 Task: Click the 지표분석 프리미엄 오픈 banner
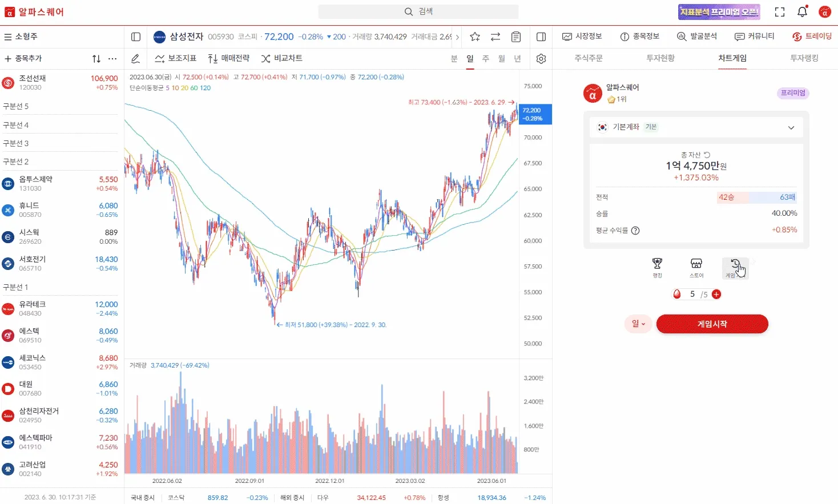(719, 12)
